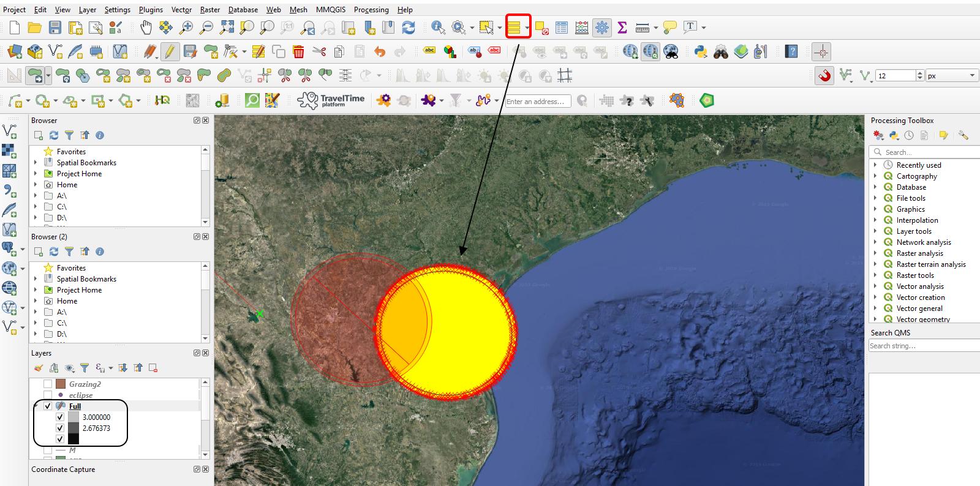Expand Recently used in Processing Toolbox
The width and height of the screenshot is (980, 486).
[x=875, y=165]
